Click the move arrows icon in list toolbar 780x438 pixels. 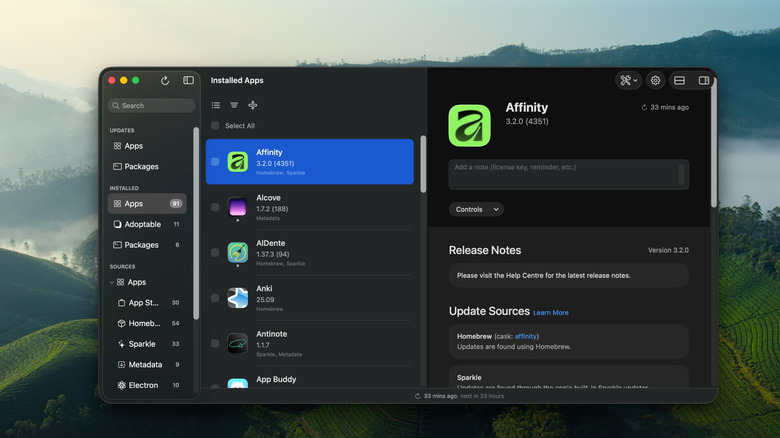253,105
